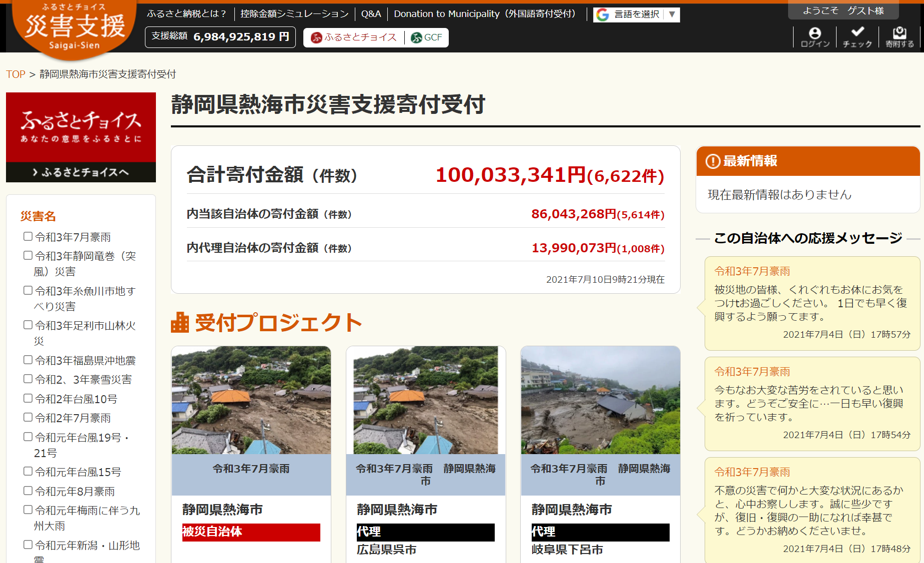This screenshot has width=924, height=563.
Task: Open the 広島県呉市 proxy project thumbnail
Action: tap(426, 400)
